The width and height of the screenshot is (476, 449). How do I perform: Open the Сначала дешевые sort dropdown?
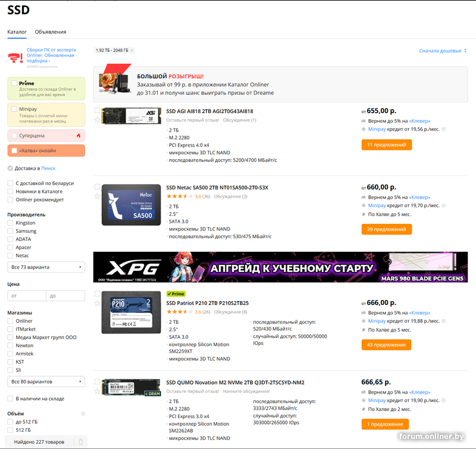point(443,51)
